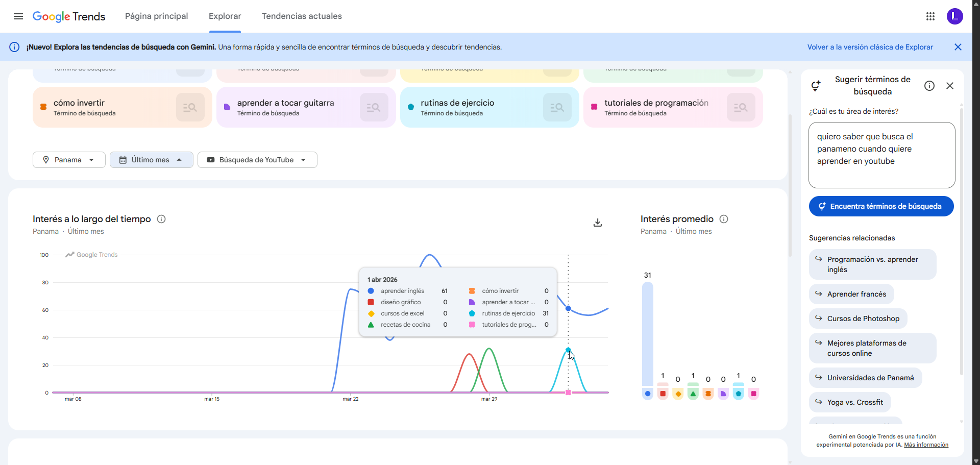Click cyan pentagon legend icon under average bars

(739, 394)
